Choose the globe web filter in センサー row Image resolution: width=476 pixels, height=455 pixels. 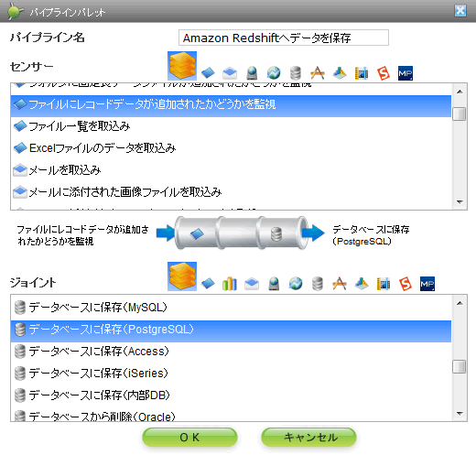(274, 73)
